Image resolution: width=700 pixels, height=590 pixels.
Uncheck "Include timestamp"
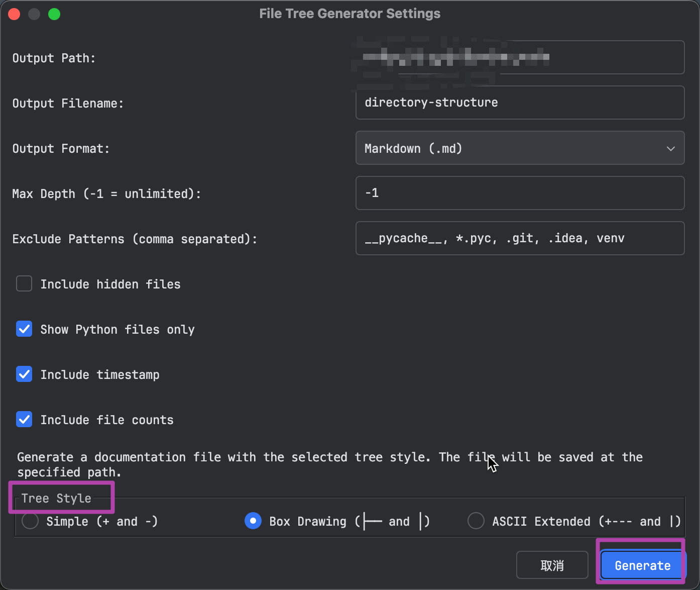(24, 374)
